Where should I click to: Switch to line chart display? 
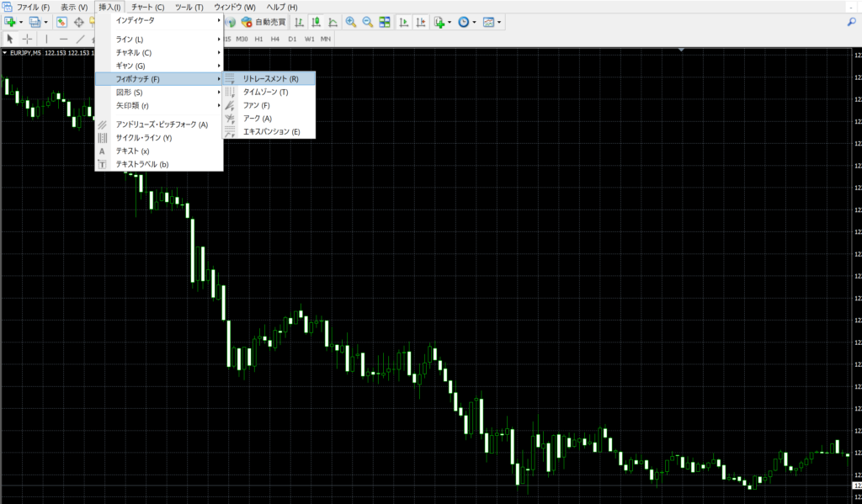[x=333, y=22]
